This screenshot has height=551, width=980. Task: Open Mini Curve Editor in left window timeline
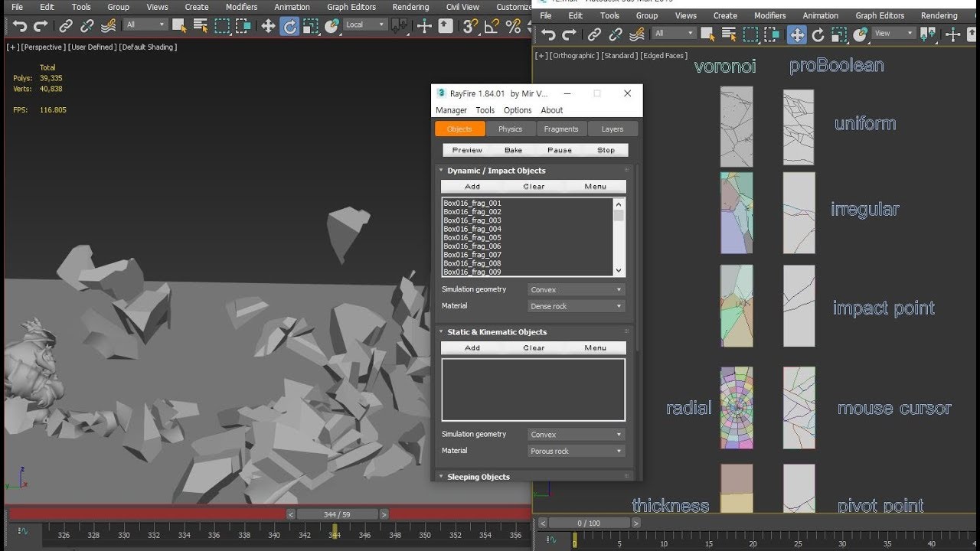[x=22, y=531]
